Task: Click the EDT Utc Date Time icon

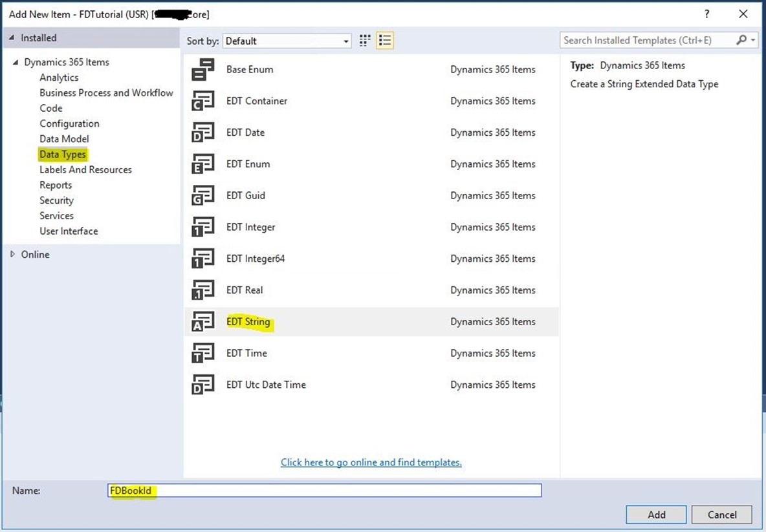Action: pyautogui.click(x=202, y=385)
